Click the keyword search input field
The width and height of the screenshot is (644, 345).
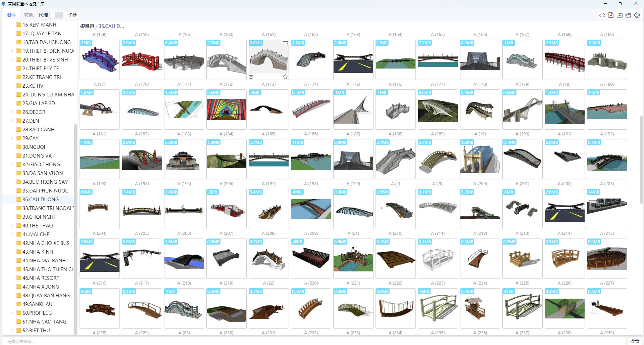pos(302,341)
